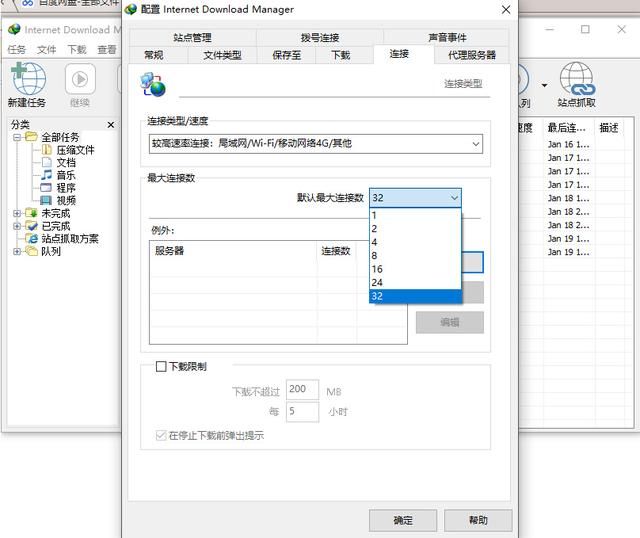Choose 2 in connection count list
This screenshot has height=538, width=640.
coord(415,229)
